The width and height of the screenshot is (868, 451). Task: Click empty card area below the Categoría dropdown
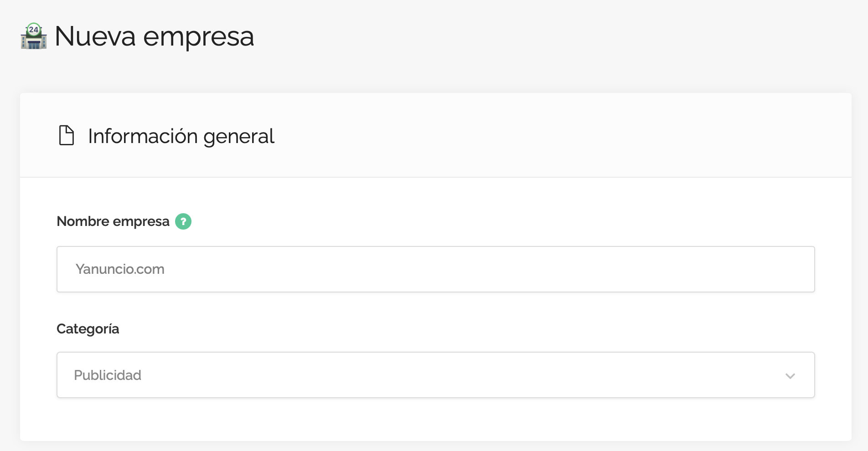[435, 421]
